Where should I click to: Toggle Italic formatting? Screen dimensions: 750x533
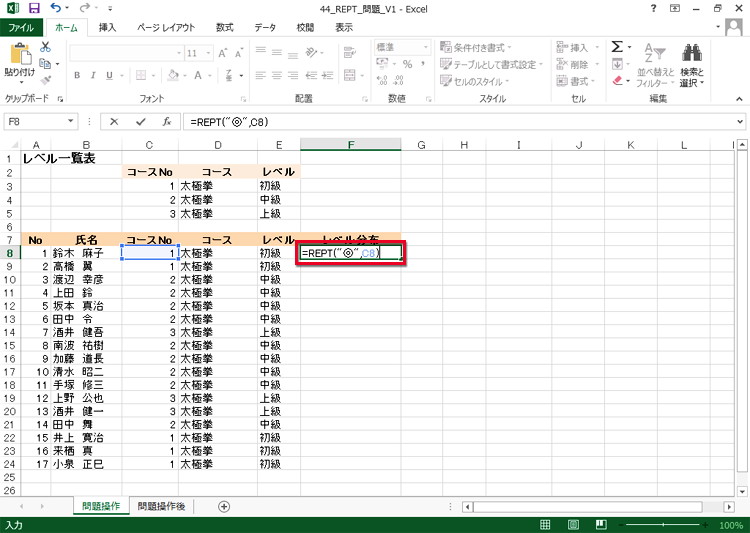(93, 75)
